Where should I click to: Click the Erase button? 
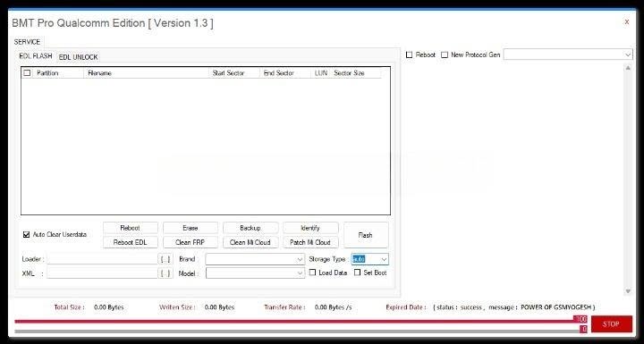[191, 228]
